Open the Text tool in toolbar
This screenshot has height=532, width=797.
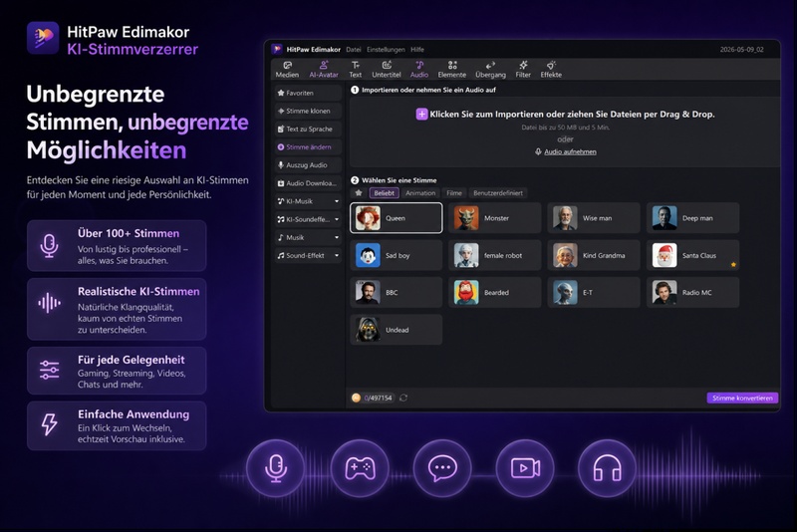click(356, 69)
